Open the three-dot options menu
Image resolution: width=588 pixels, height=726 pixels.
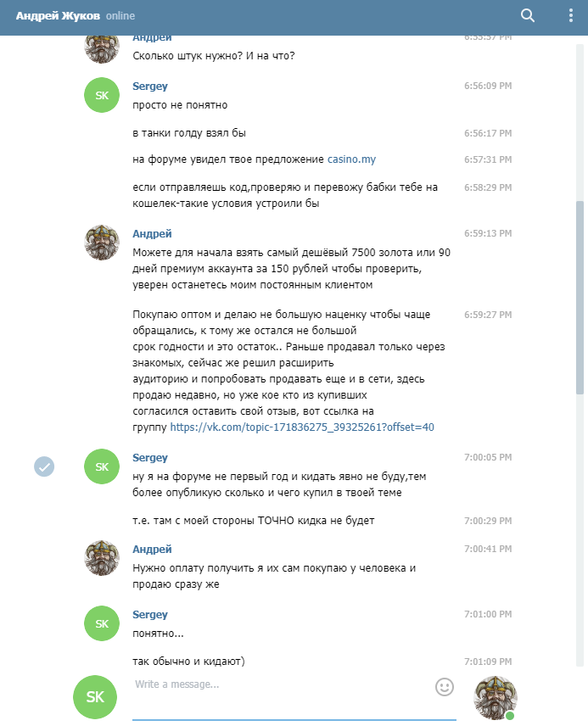[571, 16]
